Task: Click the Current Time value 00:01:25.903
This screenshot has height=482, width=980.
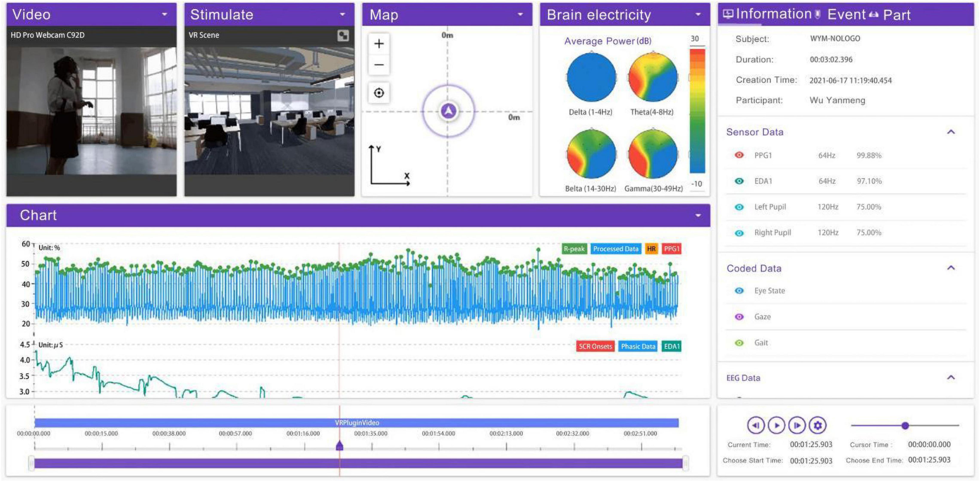Action: (x=811, y=444)
